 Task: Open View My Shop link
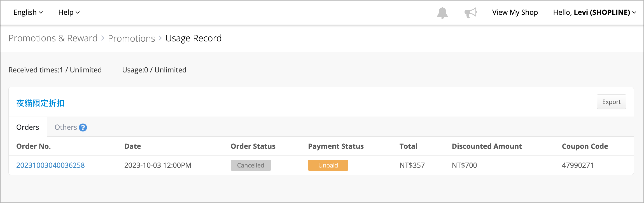(x=515, y=12)
